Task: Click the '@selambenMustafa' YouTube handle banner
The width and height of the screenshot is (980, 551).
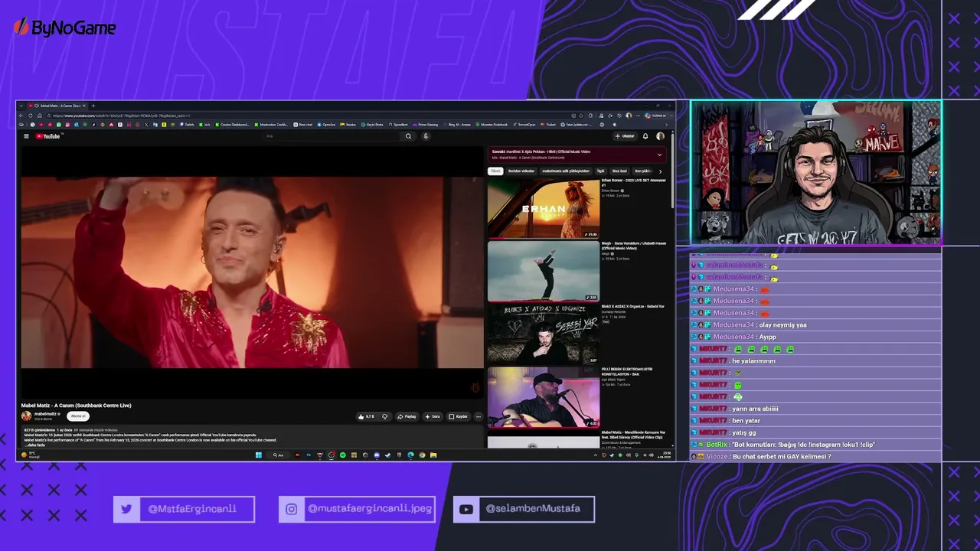Action: click(x=524, y=509)
